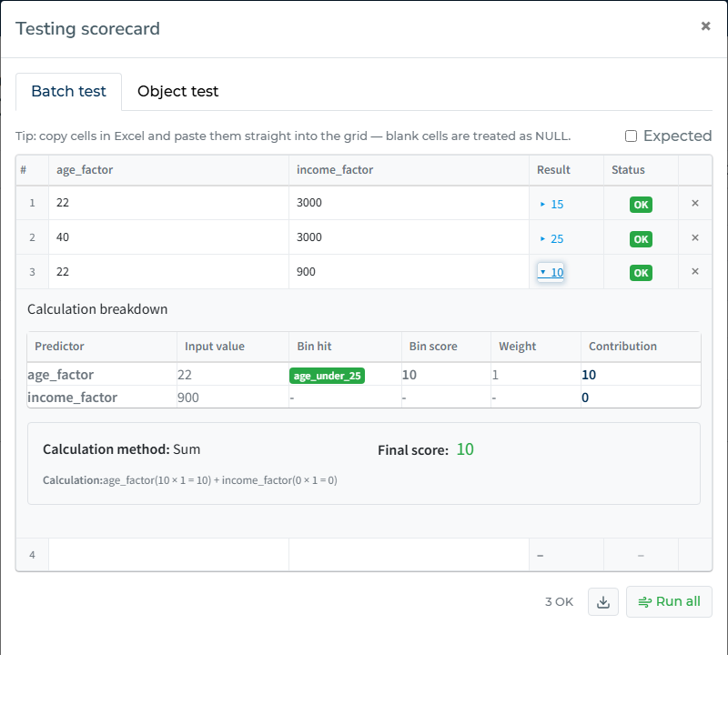
Task: Click the 3 OK summary count
Action: pos(559,602)
